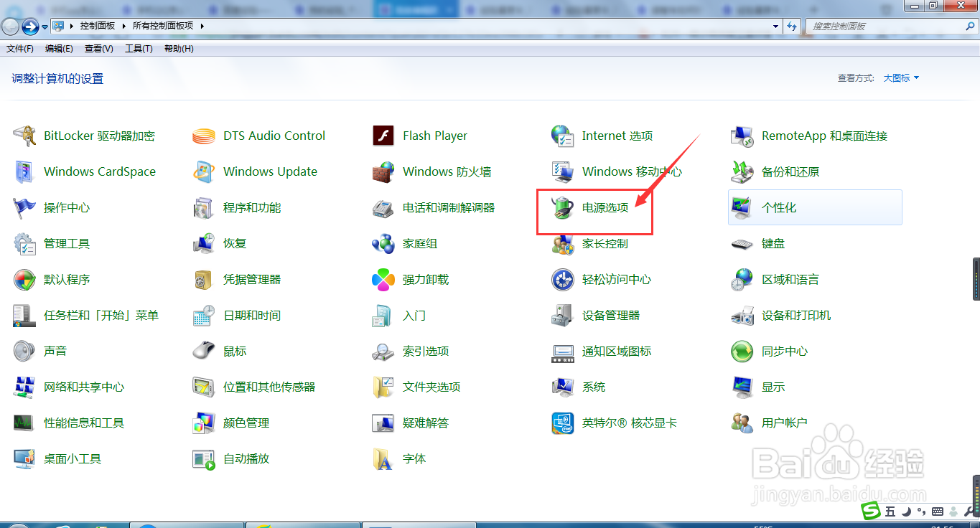Open the 声音 speaker icon
This screenshot has height=528, width=980.
[x=24, y=351]
